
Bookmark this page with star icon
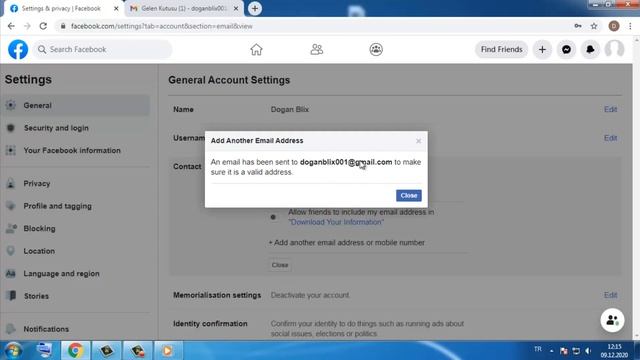(594, 26)
